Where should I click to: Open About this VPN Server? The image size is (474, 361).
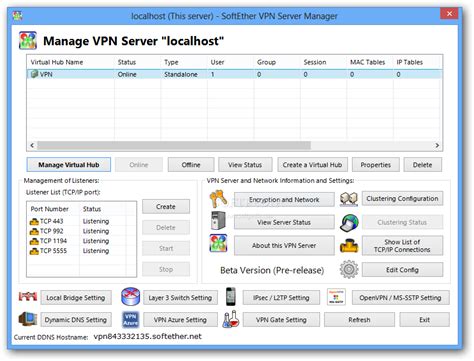(x=284, y=245)
